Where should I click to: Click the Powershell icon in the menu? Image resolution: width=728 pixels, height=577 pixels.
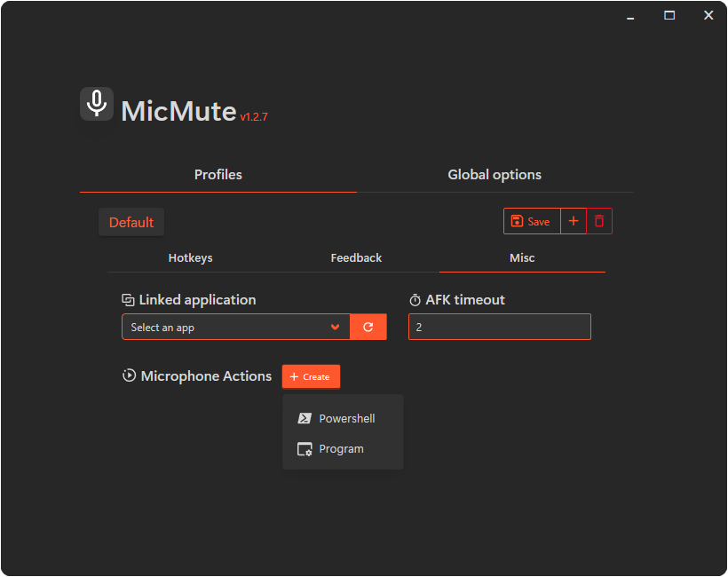305,419
